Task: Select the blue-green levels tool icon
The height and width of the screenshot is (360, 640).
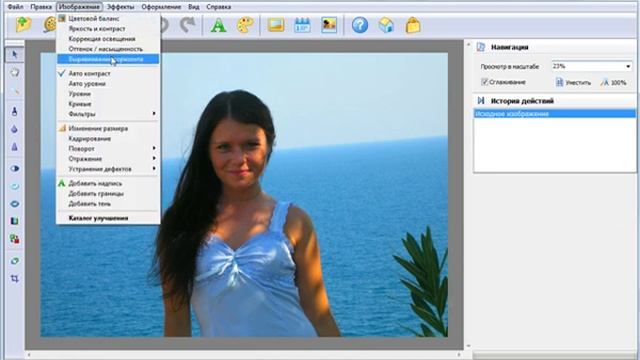Action: click(x=15, y=221)
